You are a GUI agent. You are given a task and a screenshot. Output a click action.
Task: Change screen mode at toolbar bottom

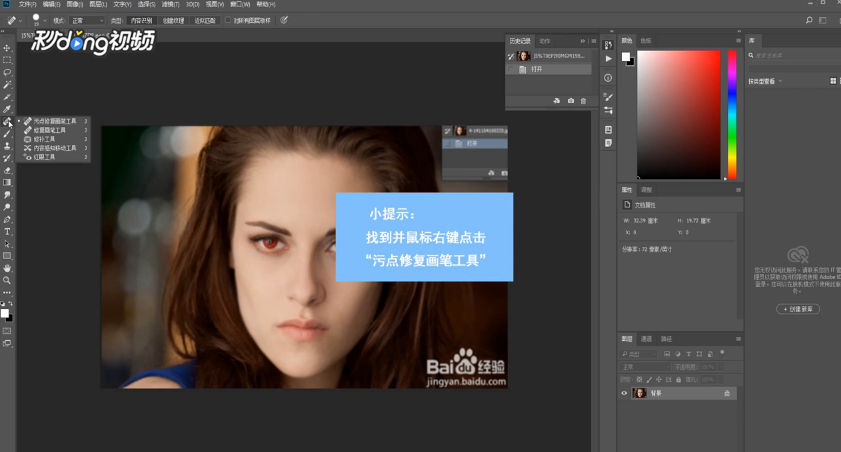[7, 343]
